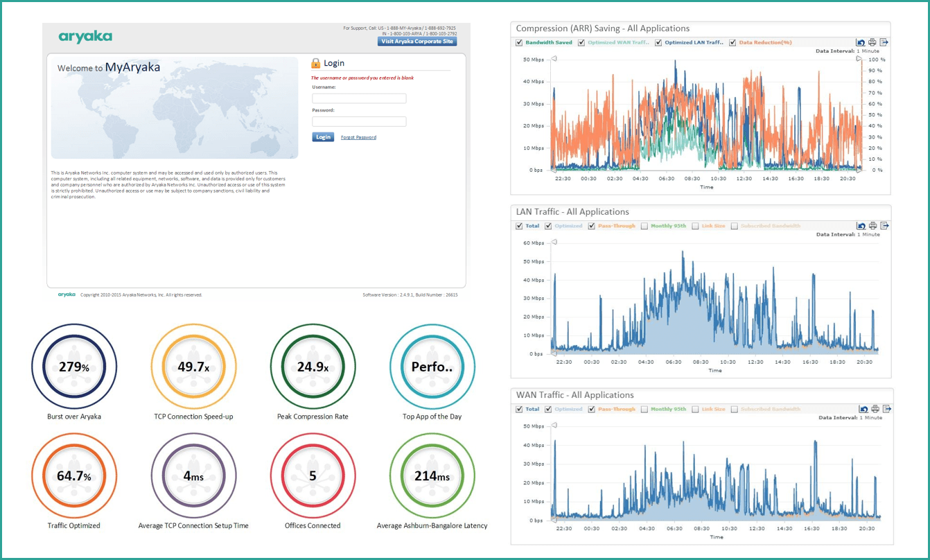This screenshot has width=930, height=560.
Task: Print the Compression (ARR) Saving chart
Action: click(x=872, y=43)
